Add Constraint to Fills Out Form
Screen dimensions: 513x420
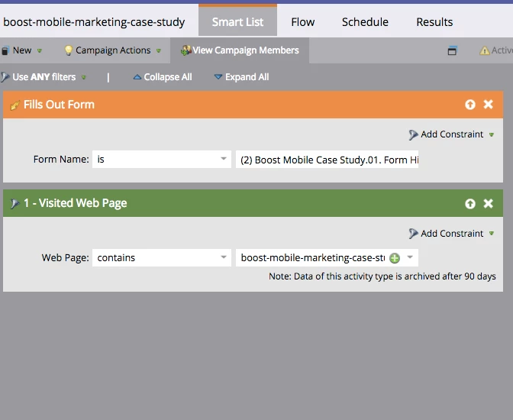coord(451,134)
